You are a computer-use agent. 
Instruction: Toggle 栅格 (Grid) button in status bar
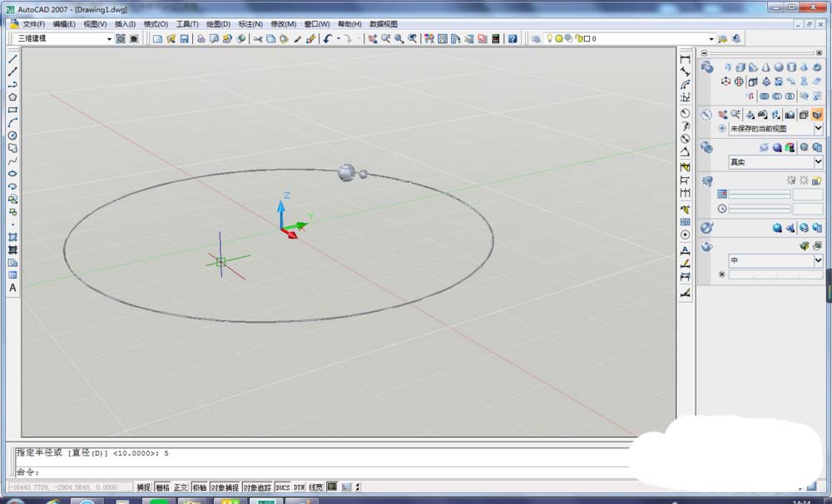tap(162, 487)
